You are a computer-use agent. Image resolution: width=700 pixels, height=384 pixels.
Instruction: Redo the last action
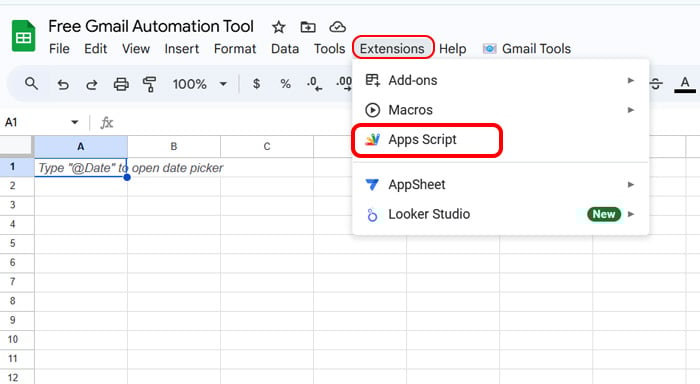point(92,84)
